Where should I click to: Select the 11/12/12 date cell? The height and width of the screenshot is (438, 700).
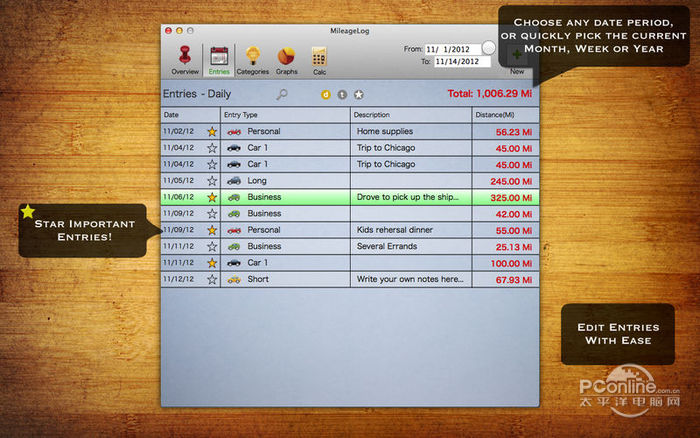(x=179, y=279)
